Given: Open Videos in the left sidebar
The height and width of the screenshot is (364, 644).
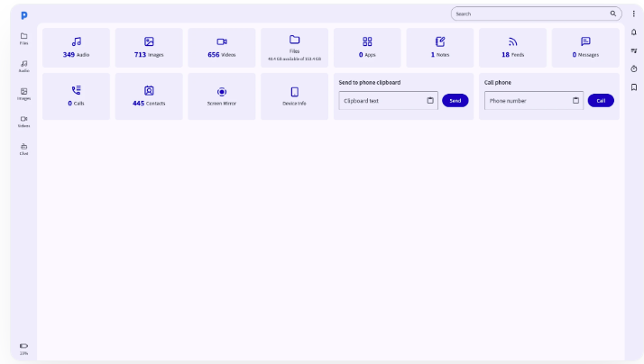Looking at the screenshot, I should [23, 122].
